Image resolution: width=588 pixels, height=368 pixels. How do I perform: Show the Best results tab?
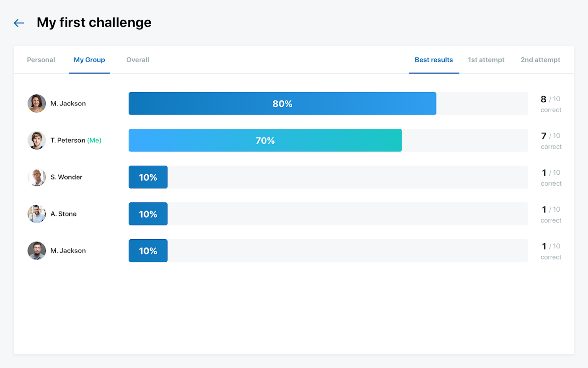point(434,60)
